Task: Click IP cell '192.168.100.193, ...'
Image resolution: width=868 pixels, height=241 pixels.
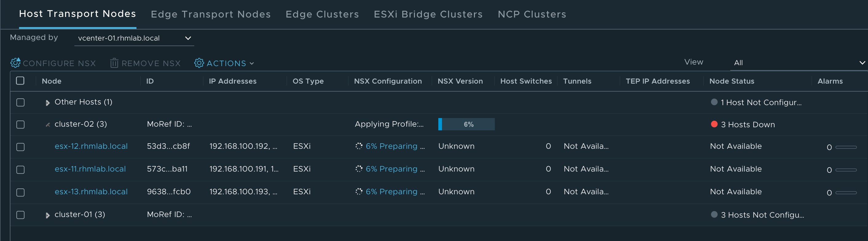Action: 243,192
